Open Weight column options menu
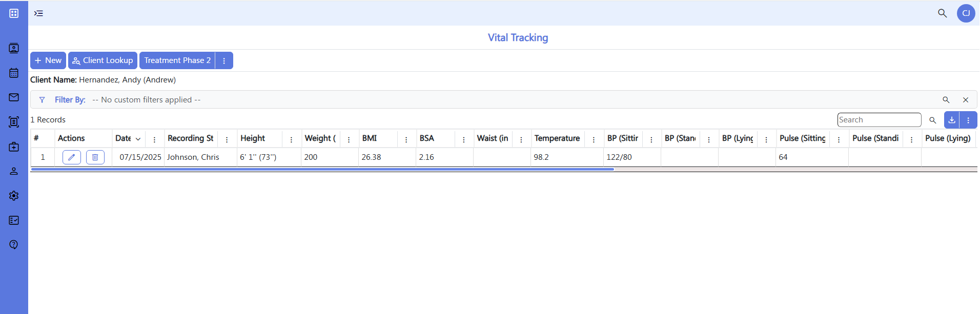Image resolution: width=980 pixels, height=314 pixels. click(349, 139)
